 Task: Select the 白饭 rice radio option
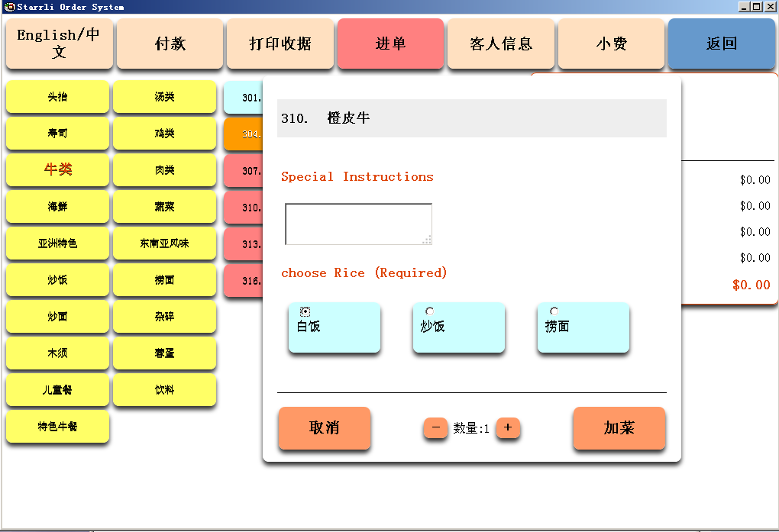pyautogui.click(x=305, y=311)
